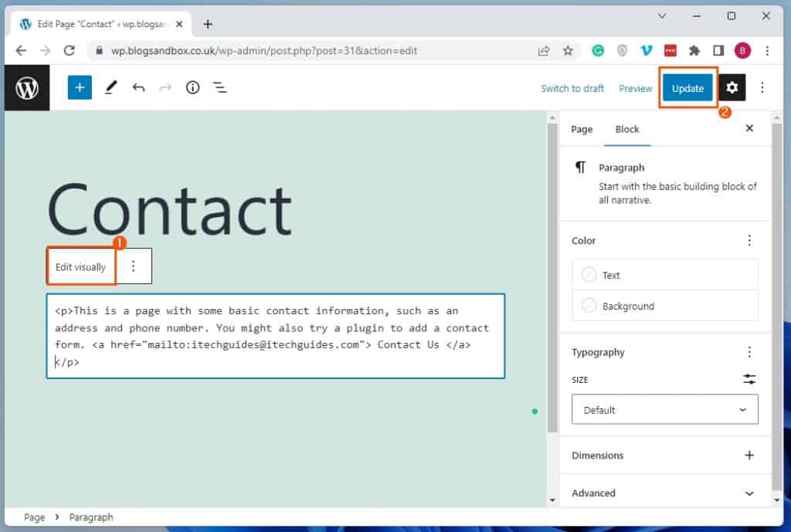Viewport: 791px width, 532px height.
Task: Open the Extensions puzzle menu
Action: click(694, 50)
